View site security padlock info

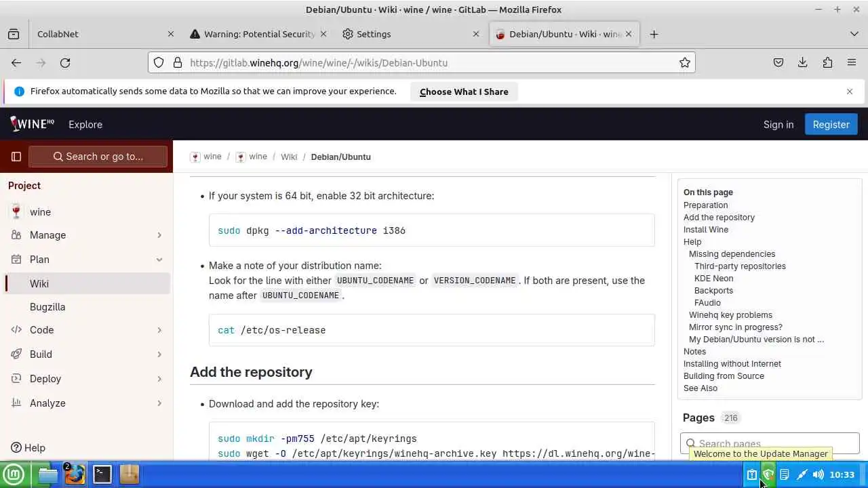point(178,62)
